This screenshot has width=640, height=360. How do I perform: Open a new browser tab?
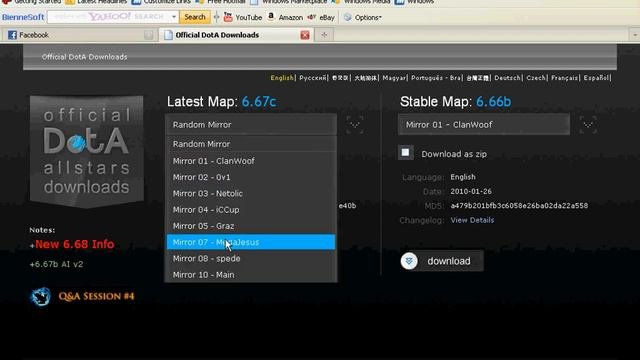[324, 35]
